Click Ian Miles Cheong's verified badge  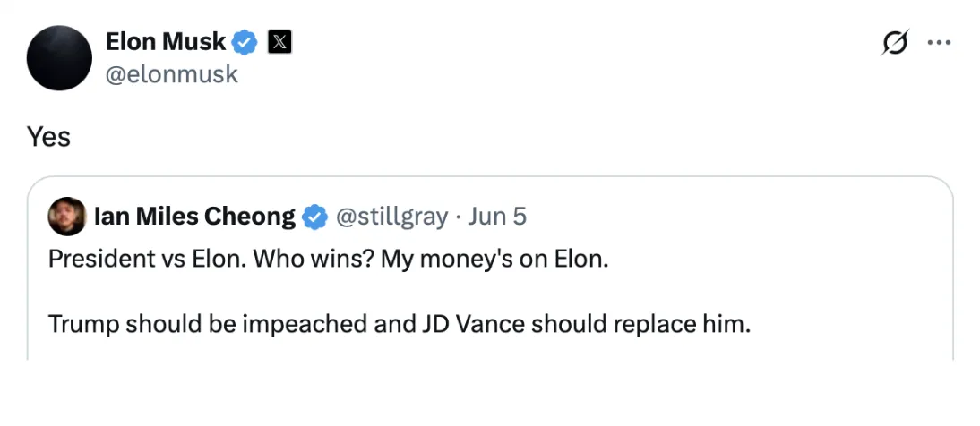[314, 217]
